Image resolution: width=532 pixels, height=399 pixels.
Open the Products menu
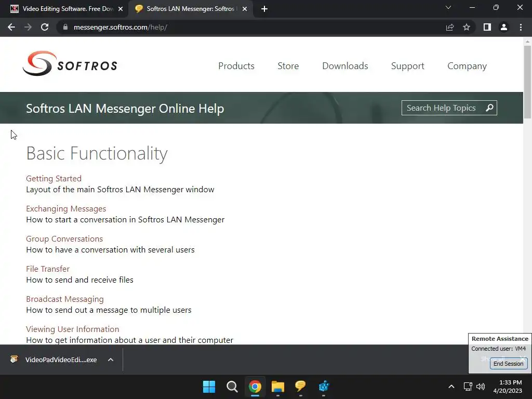(x=236, y=66)
